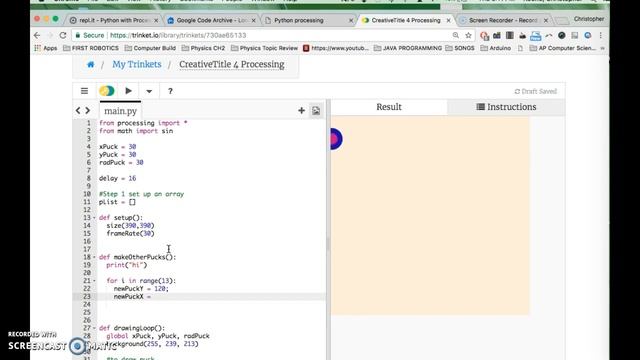This screenshot has height=360, width=640.
Task: Add a new file with plus icon
Action: [301, 110]
